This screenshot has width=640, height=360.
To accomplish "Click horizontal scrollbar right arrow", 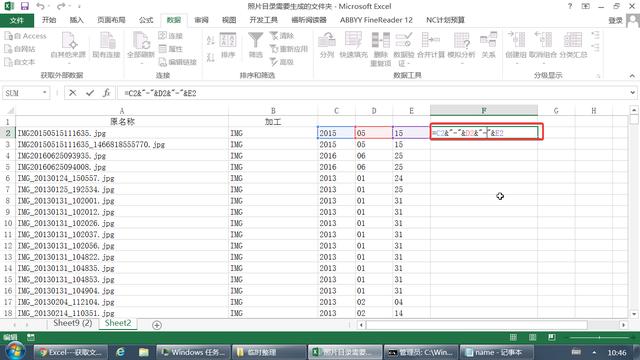I will [623, 325].
